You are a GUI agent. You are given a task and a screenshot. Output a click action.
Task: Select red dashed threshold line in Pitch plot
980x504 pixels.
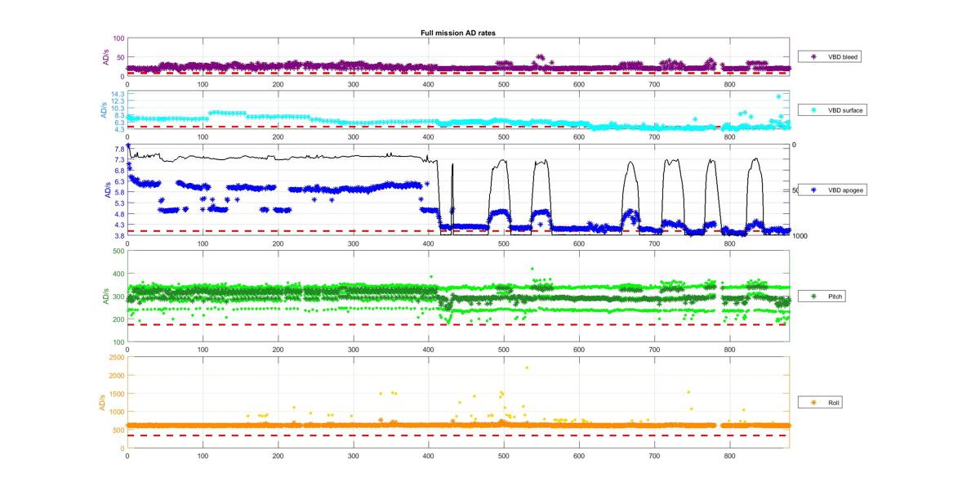pos(458,324)
